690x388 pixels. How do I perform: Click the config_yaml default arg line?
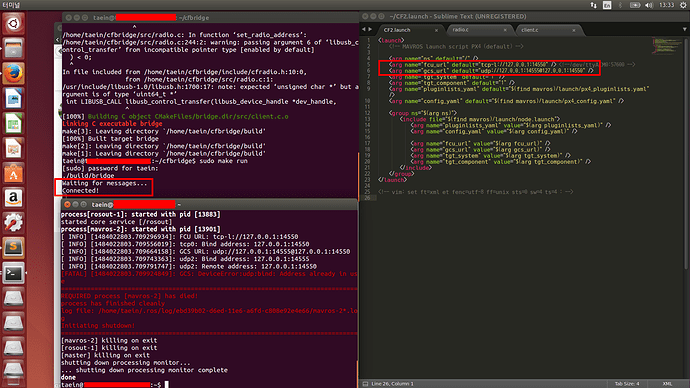(x=506, y=101)
